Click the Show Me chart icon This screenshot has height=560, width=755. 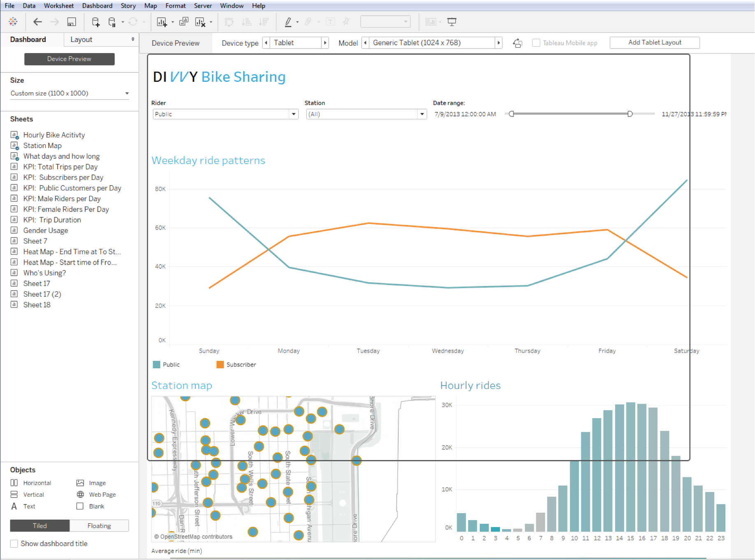[430, 22]
